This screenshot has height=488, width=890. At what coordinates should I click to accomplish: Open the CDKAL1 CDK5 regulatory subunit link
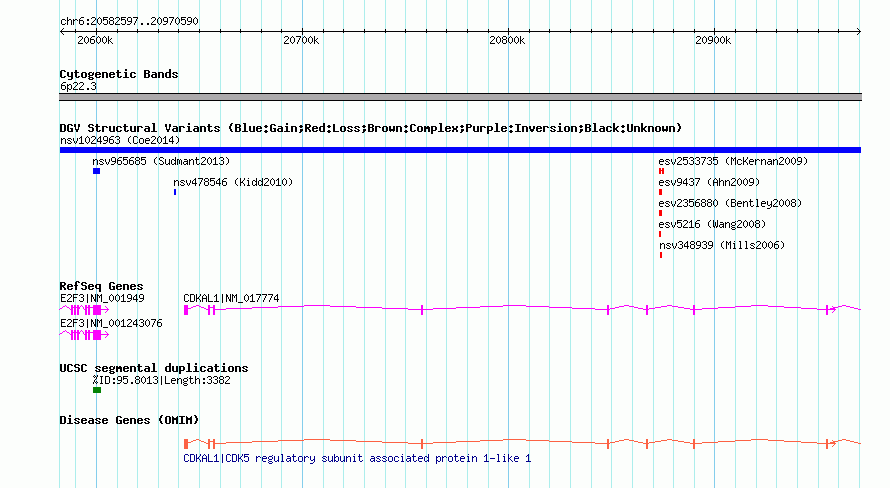coord(357,458)
